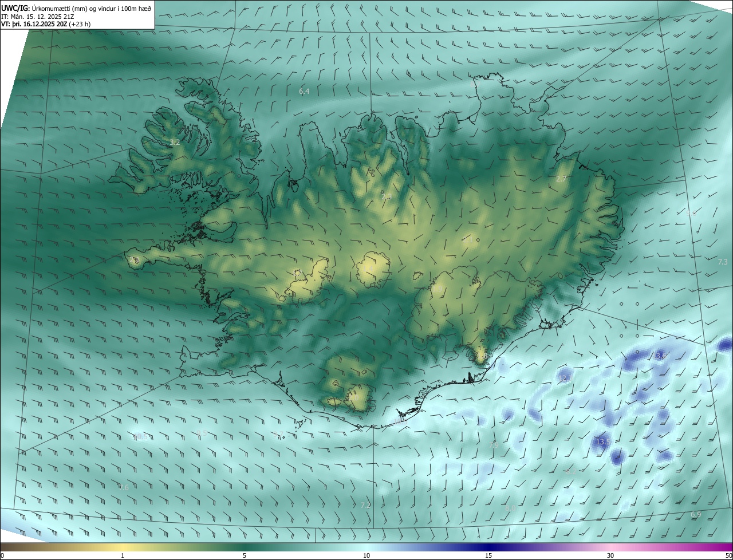Click the title line 'UWC/IG: Úrkomumætti (mm) og vindur'

point(76,8)
